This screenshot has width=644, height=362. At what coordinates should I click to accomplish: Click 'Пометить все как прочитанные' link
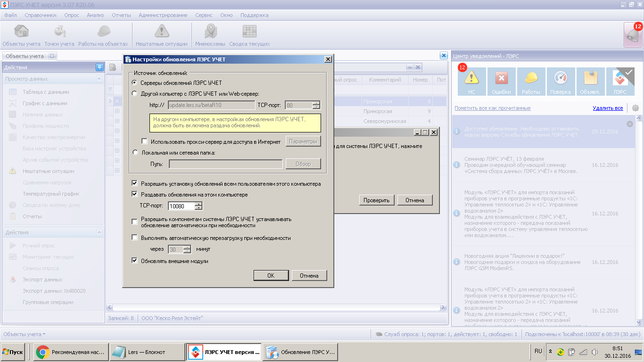[492, 108]
